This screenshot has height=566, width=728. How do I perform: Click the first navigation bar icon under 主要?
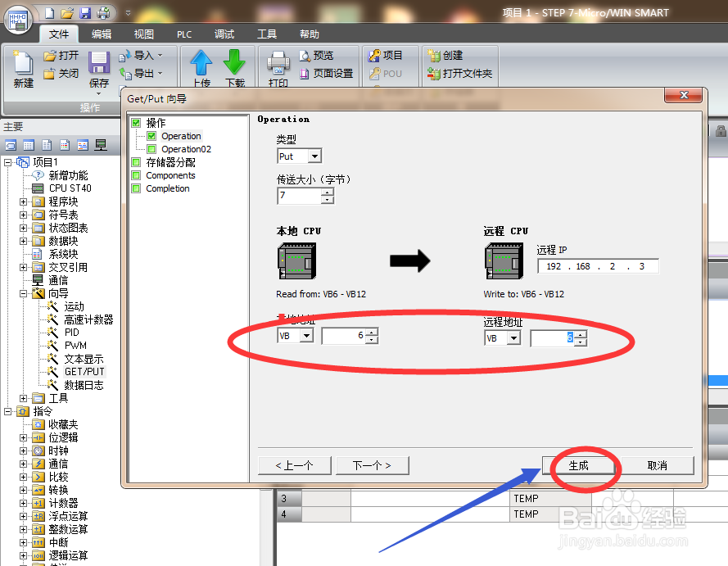click(x=11, y=145)
